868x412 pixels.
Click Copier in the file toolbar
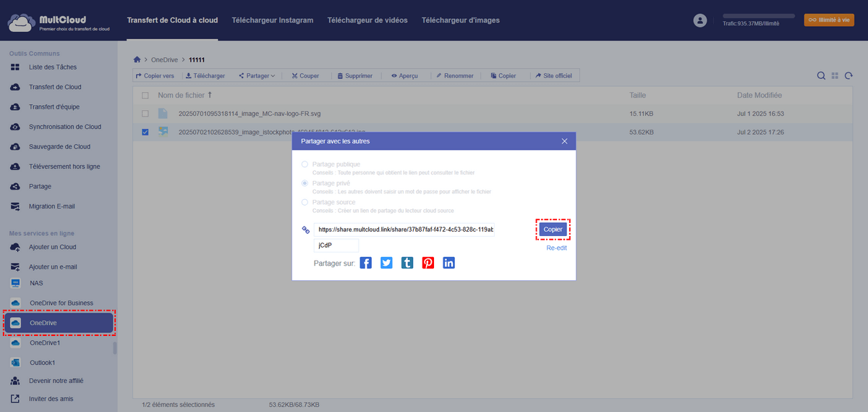point(503,75)
